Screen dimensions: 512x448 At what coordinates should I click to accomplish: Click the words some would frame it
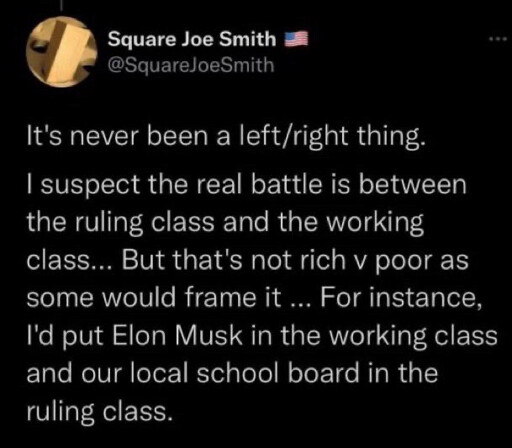coord(154,298)
